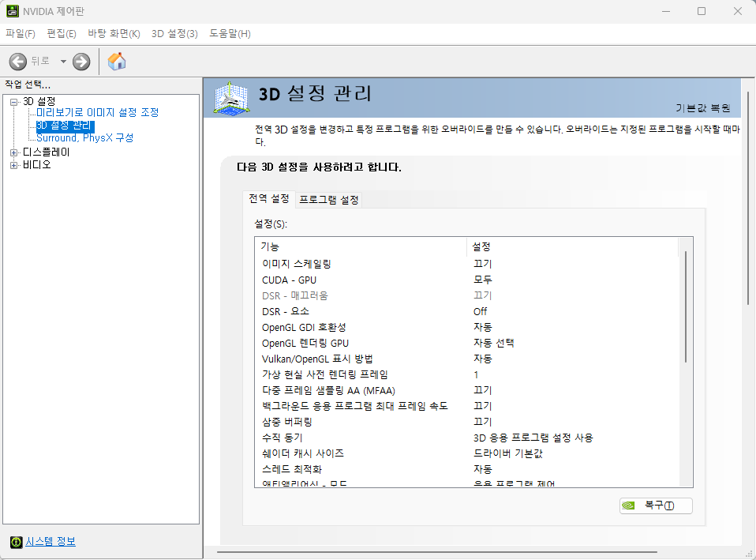Click the 기능 column header

tap(361, 246)
